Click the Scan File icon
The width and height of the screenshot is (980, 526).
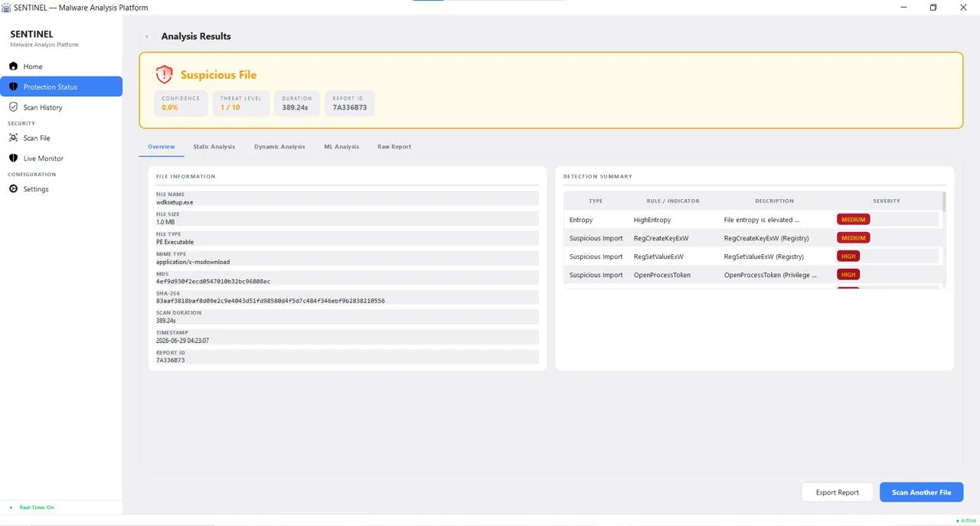point(13,138)
